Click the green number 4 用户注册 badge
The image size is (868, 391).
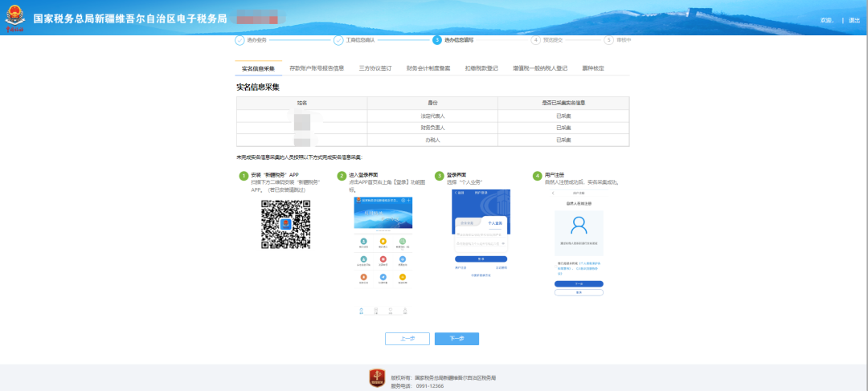[538, 175]
